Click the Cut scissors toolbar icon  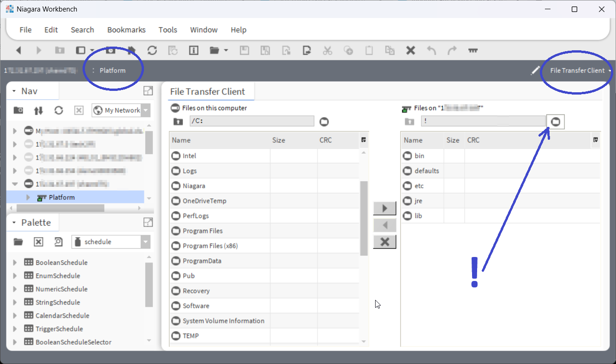[x=328, y=50]
